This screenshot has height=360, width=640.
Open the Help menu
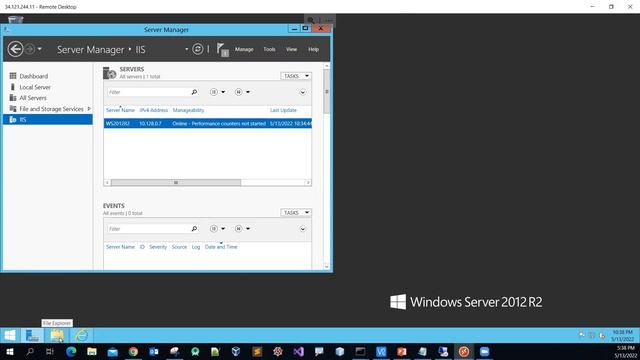[313, 49]
